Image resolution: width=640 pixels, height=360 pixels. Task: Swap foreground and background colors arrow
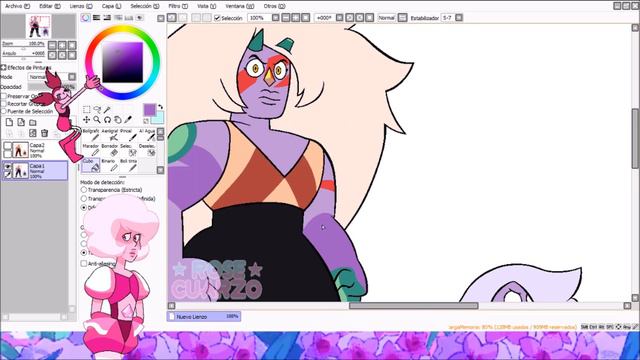160,107
